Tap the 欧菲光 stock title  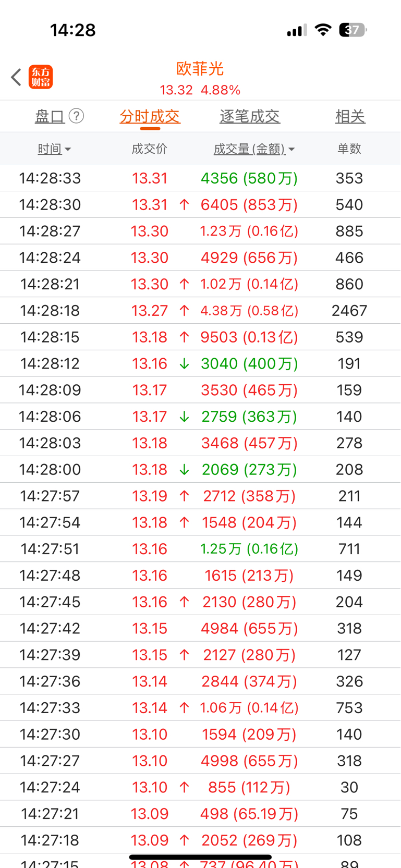pyautogui.click(x=200, y=69)
